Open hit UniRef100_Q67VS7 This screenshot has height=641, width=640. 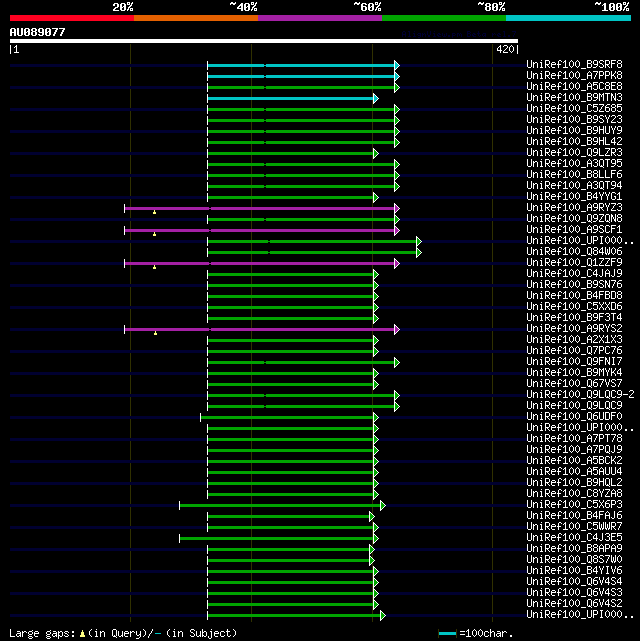(574, 384)
